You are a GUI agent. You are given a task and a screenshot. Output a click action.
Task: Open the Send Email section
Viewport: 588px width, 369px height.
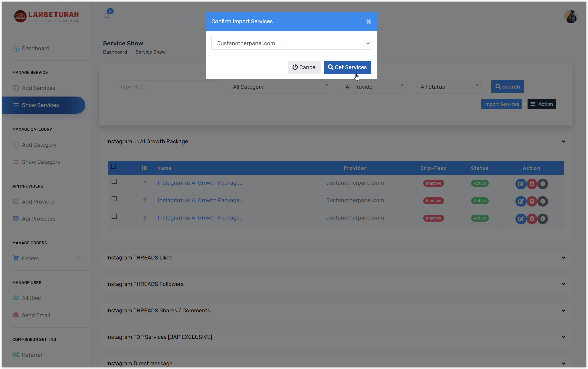click(36, 315)
